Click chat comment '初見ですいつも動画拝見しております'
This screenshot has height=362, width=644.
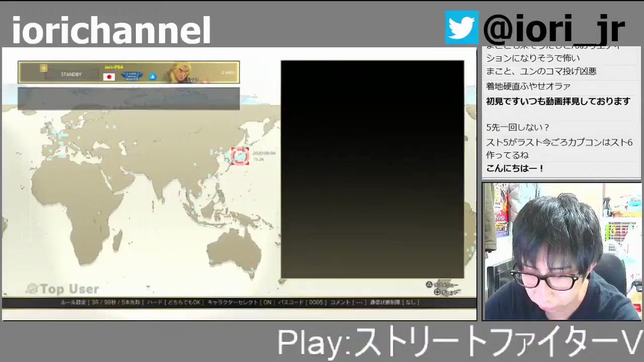[x=558, y=101]
